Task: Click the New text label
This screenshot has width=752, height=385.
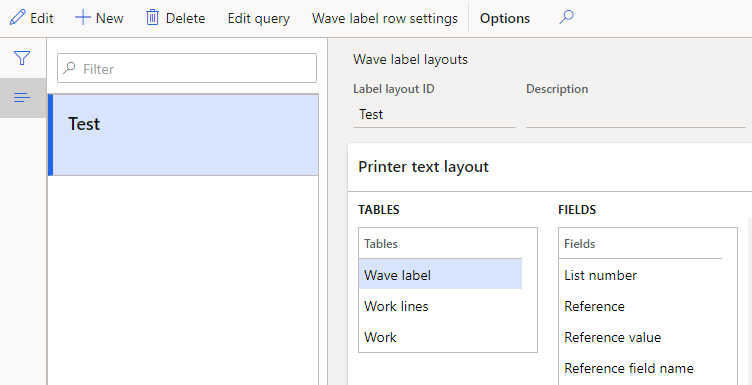Action: coord(109,19)
